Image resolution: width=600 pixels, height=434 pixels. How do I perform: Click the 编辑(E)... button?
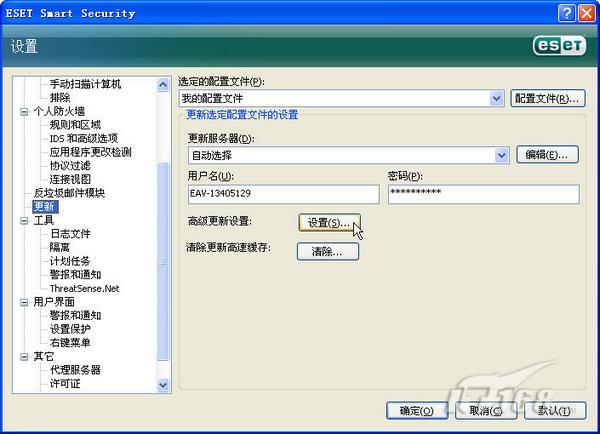point(548,155)
